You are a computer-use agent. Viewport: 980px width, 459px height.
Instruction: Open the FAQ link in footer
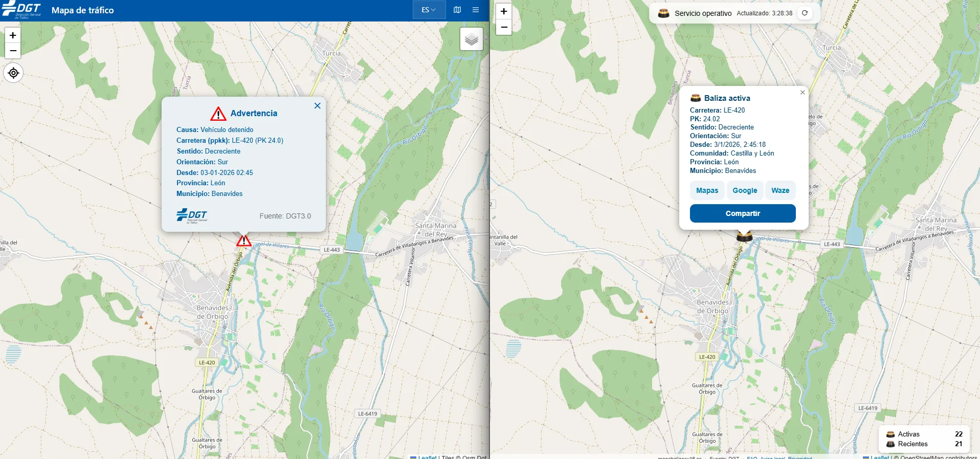tap(751, 457)
